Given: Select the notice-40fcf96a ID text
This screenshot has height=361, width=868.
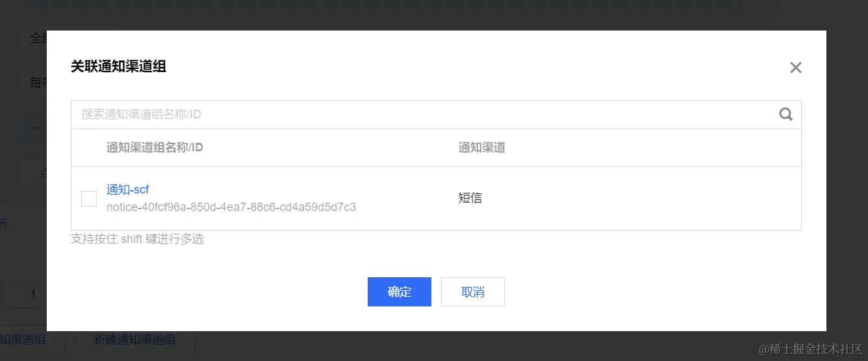Looking at the screenshot, I should point(231,207).
